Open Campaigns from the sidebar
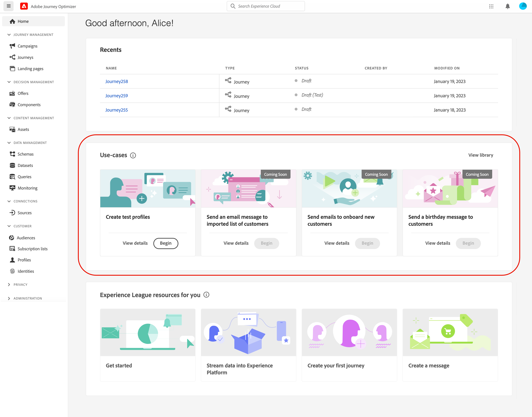Screen dimensions: 532x417 [x=27, y=46]
